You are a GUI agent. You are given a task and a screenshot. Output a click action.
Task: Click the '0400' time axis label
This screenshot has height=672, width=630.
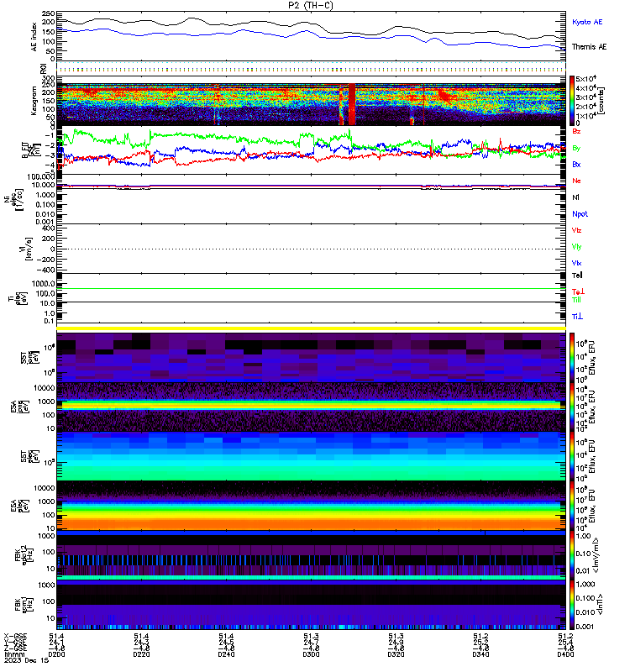coord(565,654)
